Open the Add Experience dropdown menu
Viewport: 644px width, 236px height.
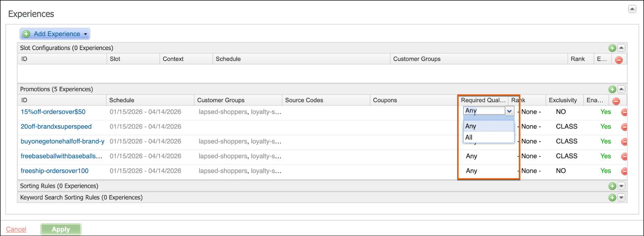pos(85,34)
